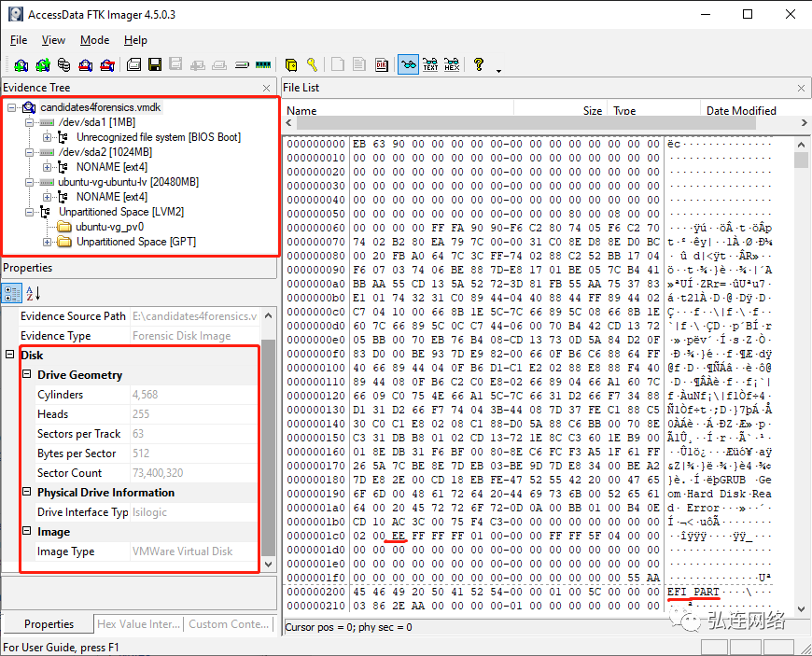The width and height of the screenshot is (812, 656).
Task: Close the File List pane
Action: (x=801, y=88)
